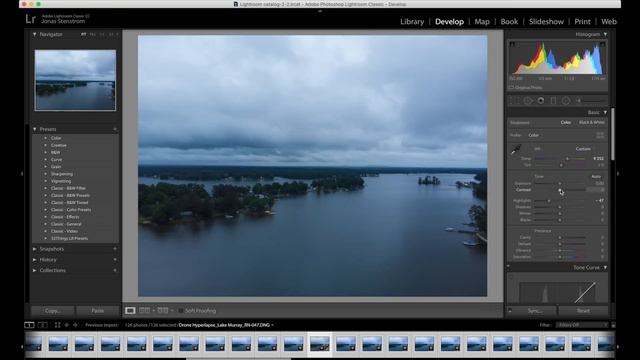Click the Reset button
Viewport: 640px width, 360px height.
[x=583, y=311]
